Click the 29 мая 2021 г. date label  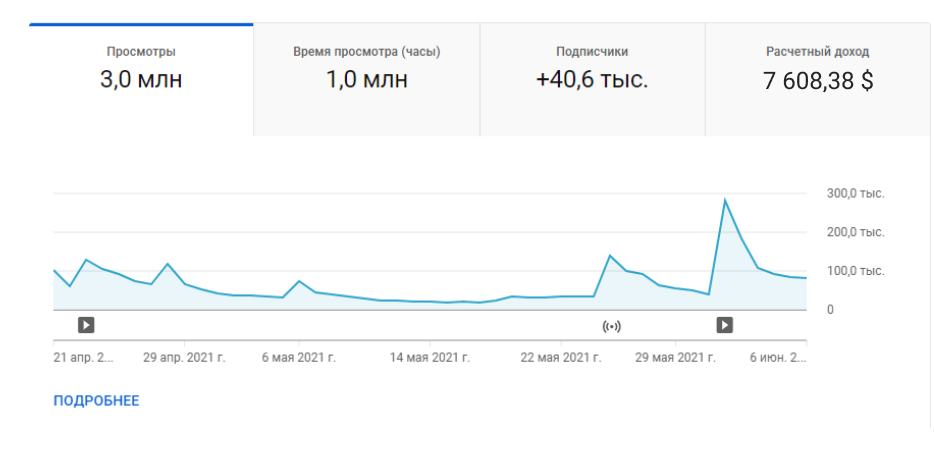675,358
